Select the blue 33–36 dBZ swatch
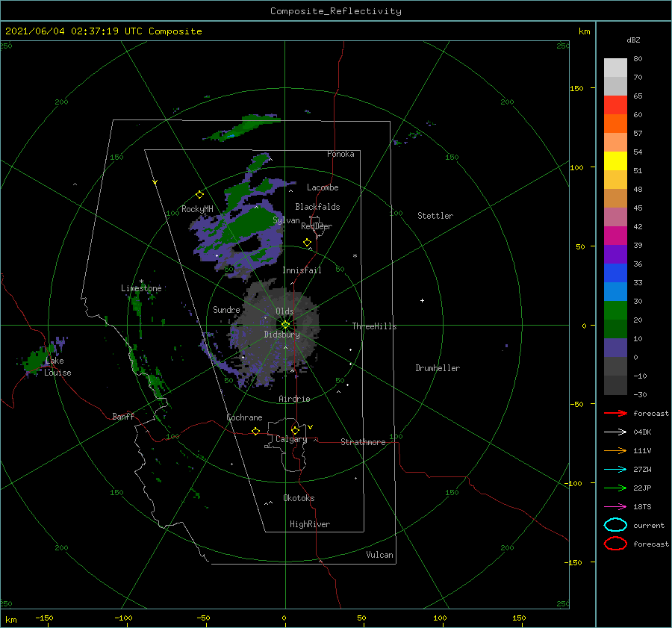Viewport: 672px width, 628px height. click(615, 273)
